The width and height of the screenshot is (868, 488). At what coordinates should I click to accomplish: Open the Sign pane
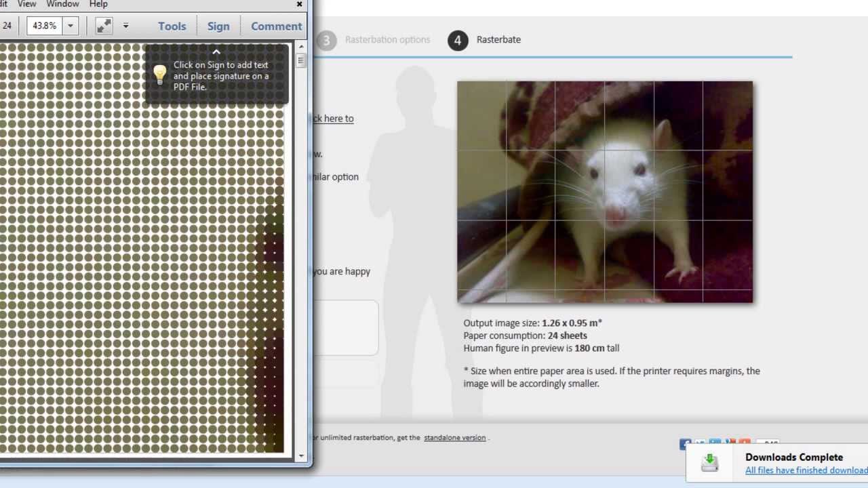pyautogui.click(x=218, y=26)
